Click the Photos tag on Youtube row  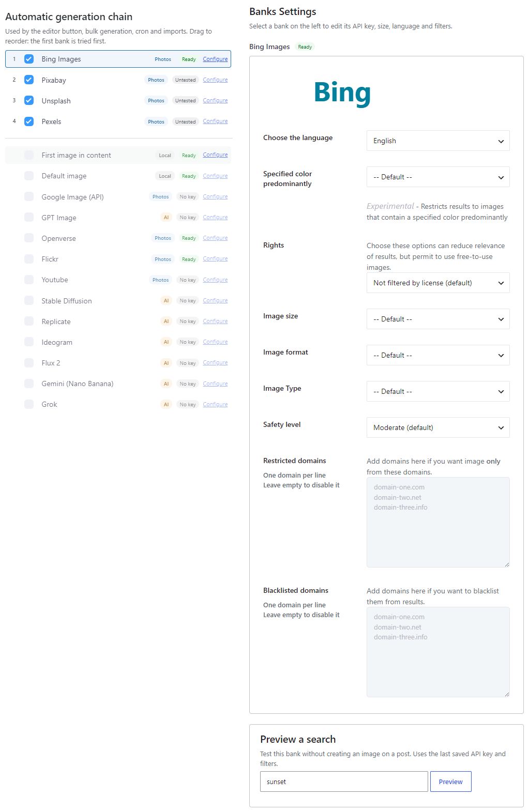click(x=160, y=280)
